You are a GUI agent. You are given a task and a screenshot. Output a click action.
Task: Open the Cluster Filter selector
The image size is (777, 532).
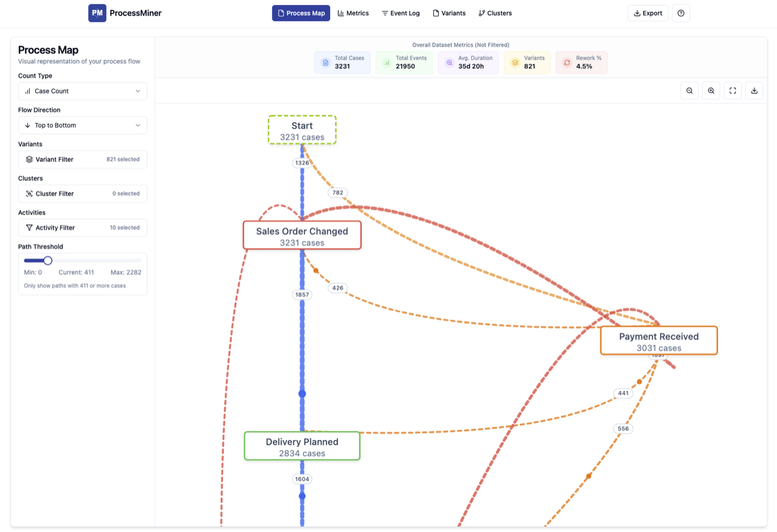click(x=82, y=194)
